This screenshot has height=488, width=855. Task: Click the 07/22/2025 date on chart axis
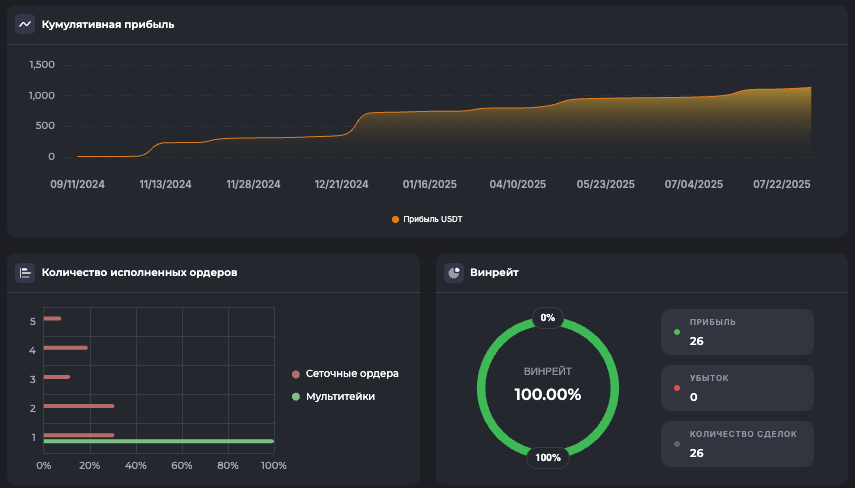781,185
